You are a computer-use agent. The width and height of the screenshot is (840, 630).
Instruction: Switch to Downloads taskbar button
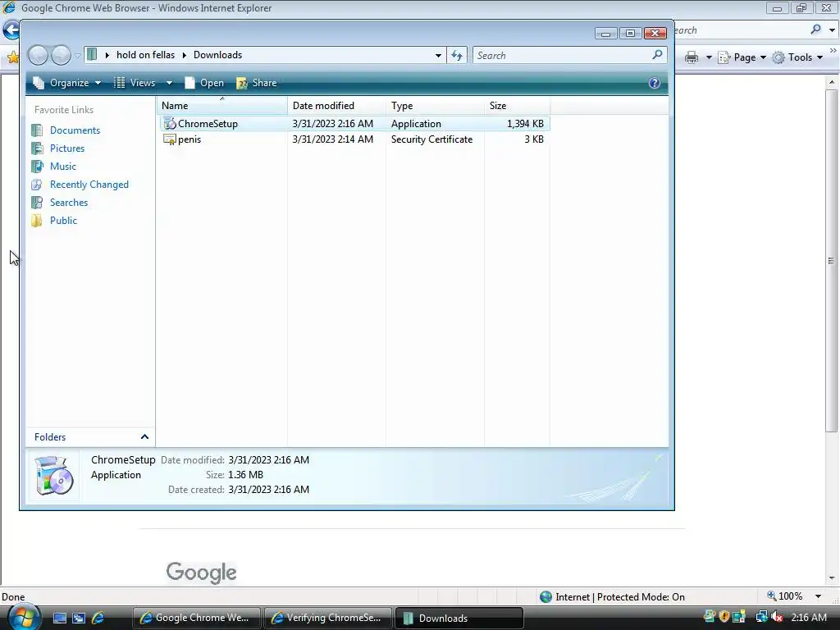tap(459, 618)
